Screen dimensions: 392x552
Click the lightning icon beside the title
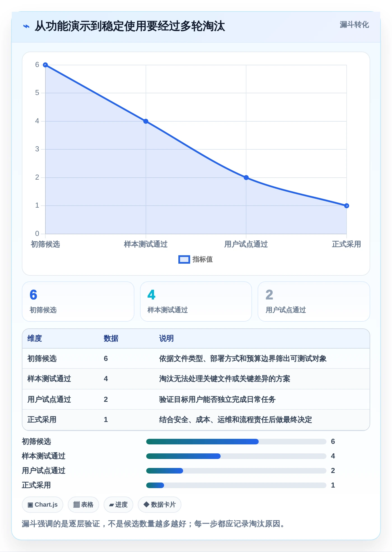tap(26, 26)
